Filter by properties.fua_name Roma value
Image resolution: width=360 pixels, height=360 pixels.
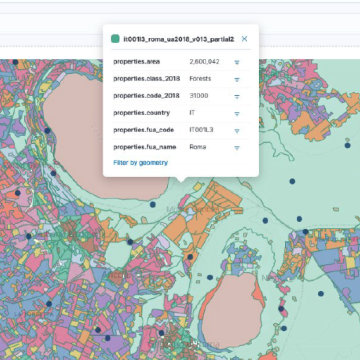[237, 148]
